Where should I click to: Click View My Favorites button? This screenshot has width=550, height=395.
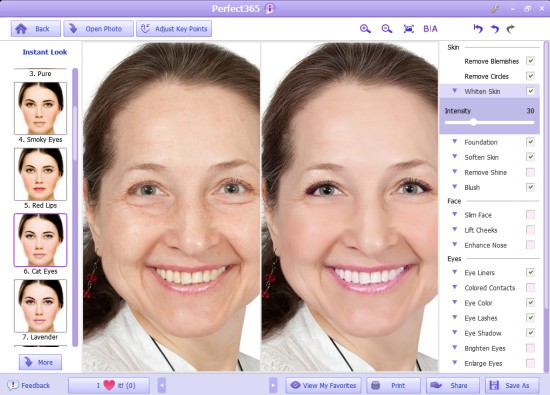[x=323, y=385]
